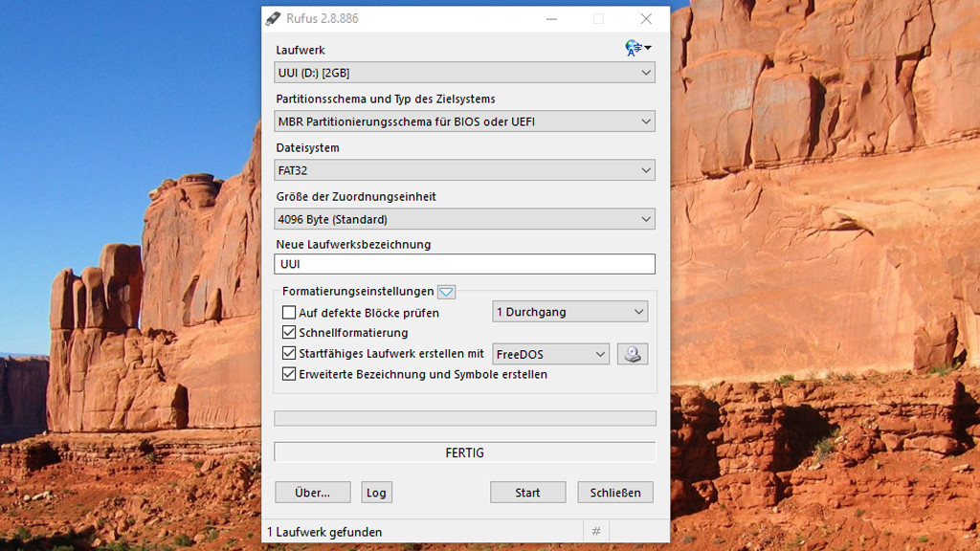The width and height of the screenshot is (980, 551).
Task: Click the hash (#) checksum button
Action: [x=595, y=532]
